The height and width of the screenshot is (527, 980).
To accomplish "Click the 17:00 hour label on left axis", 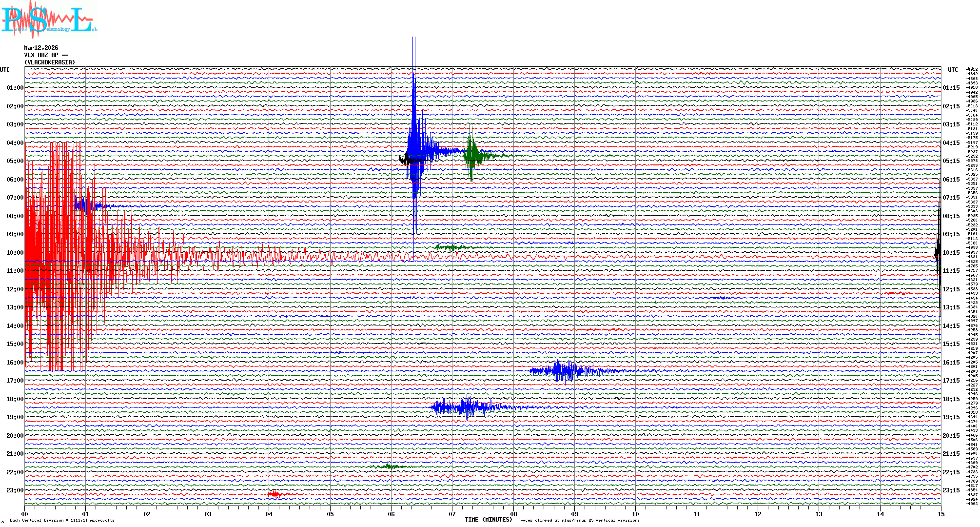I will pos(15,381).
